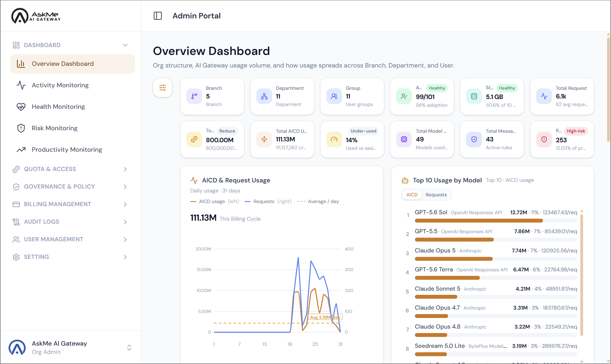Click the Top 10 Usage robot icon
The width and height of the screenshot is (611, 364).
coord(405,180)
